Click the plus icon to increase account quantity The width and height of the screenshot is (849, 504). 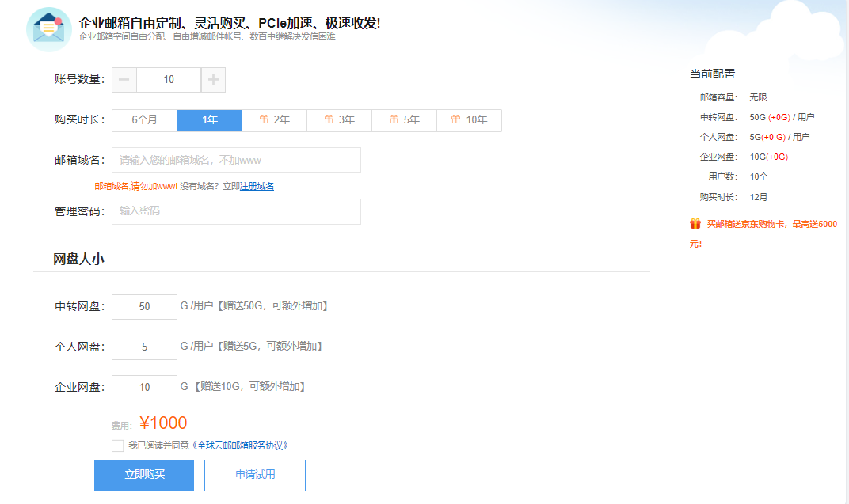tap(215, 79)
